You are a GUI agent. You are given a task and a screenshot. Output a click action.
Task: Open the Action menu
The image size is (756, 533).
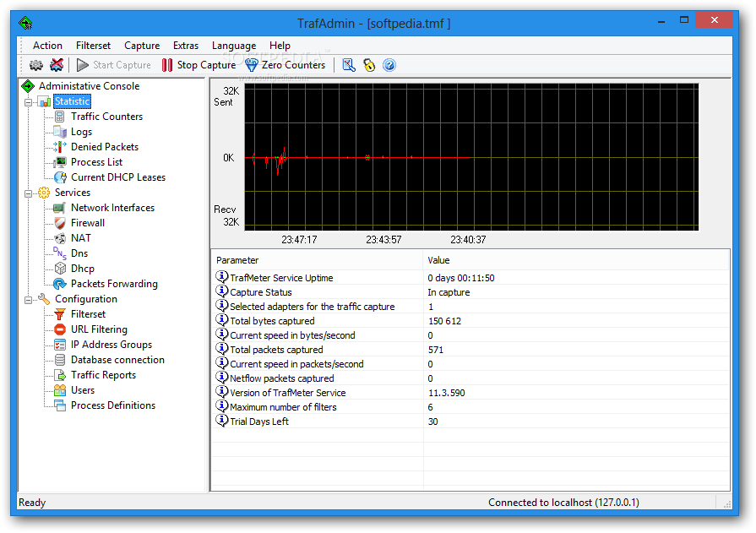tap(47, 46)
